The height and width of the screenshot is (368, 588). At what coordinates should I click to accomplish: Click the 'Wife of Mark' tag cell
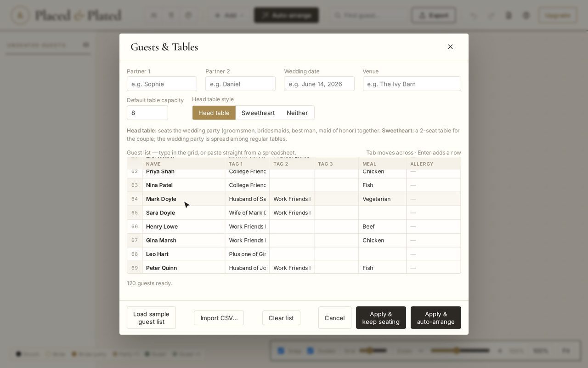[247, 213]
